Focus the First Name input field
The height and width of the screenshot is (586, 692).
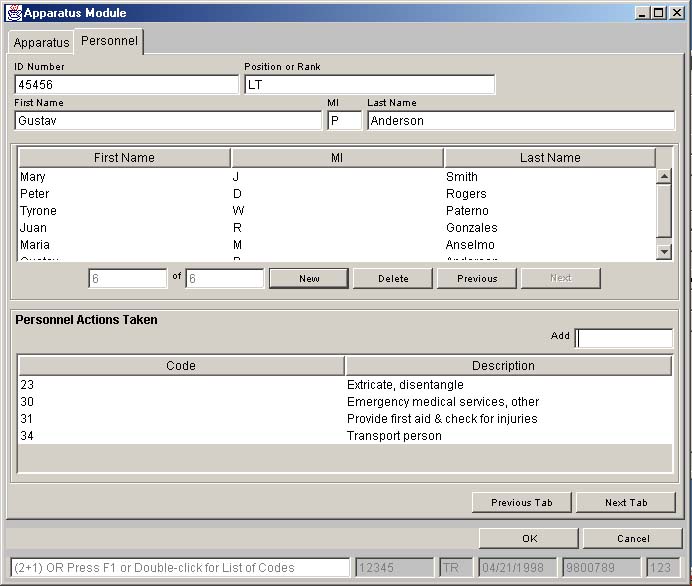[x=168, y=121]
